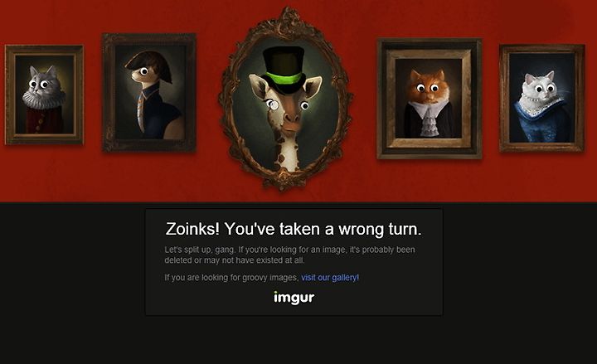Click the horse's googly eye
The width and height of the screenshot is (597, 364).
click(144, 71)
